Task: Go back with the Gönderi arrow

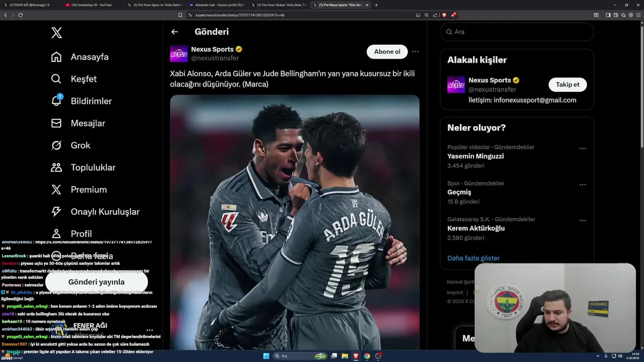Action: click(175, 32)
